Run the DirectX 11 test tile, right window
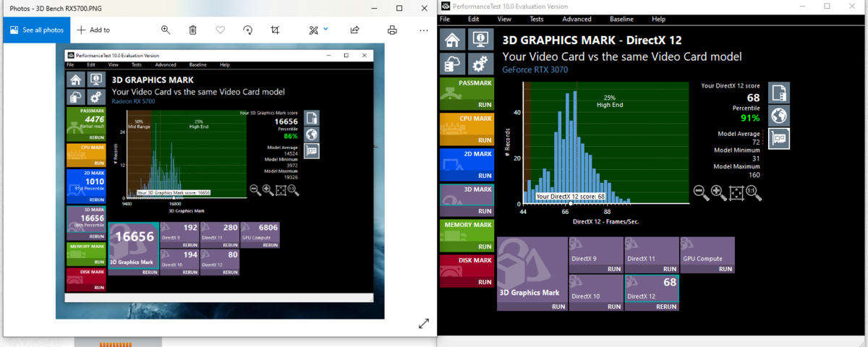Viewport: 868px width, 347px height. 652,254
